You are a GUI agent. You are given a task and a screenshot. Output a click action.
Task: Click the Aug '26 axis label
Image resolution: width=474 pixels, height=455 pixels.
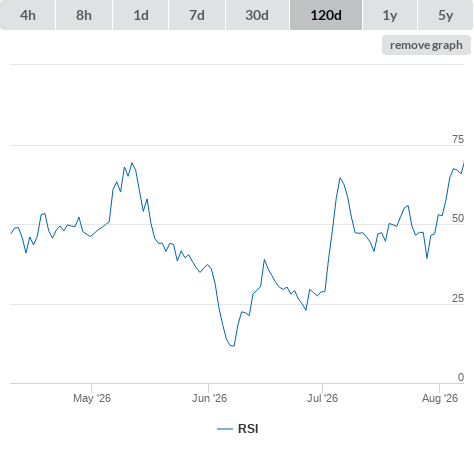pos(440,398)
